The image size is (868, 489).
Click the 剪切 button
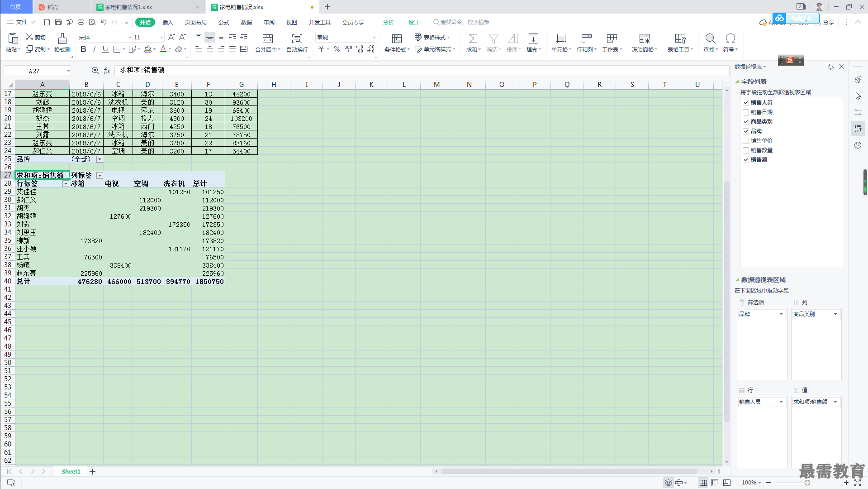pyautogui.click(x=36, y=37)
